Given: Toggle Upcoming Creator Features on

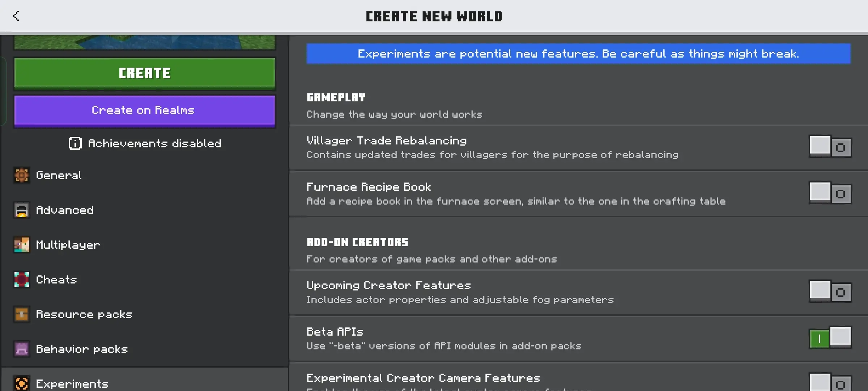Looking at the screenshot, I should [x=830, y=292].
